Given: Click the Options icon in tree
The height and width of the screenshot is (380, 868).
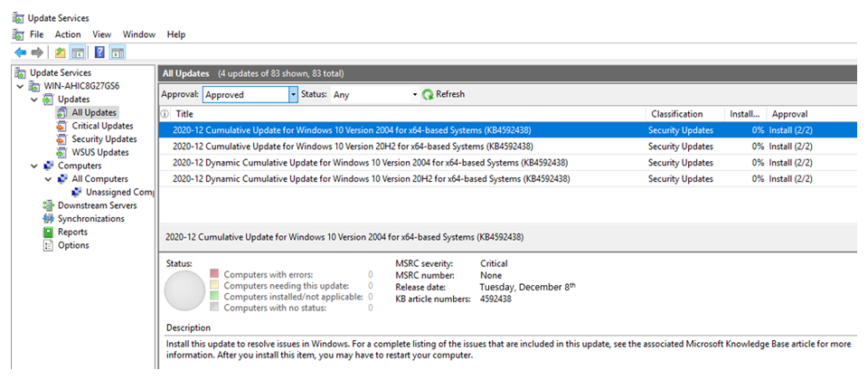Looking at the screenshot, I should pyautogui.click(x=49, y=245).
